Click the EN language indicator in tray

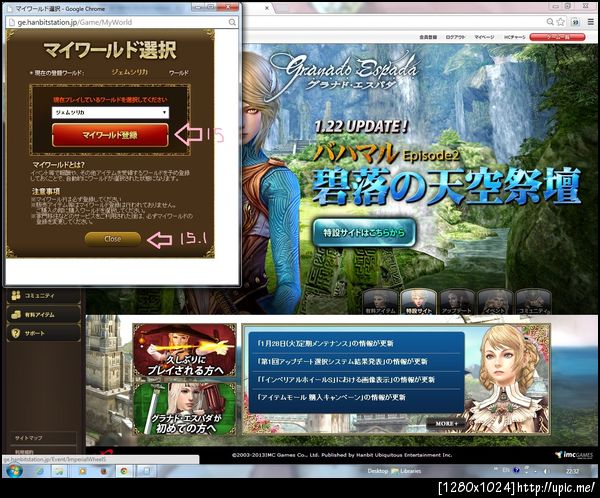[x=506, y=470]
